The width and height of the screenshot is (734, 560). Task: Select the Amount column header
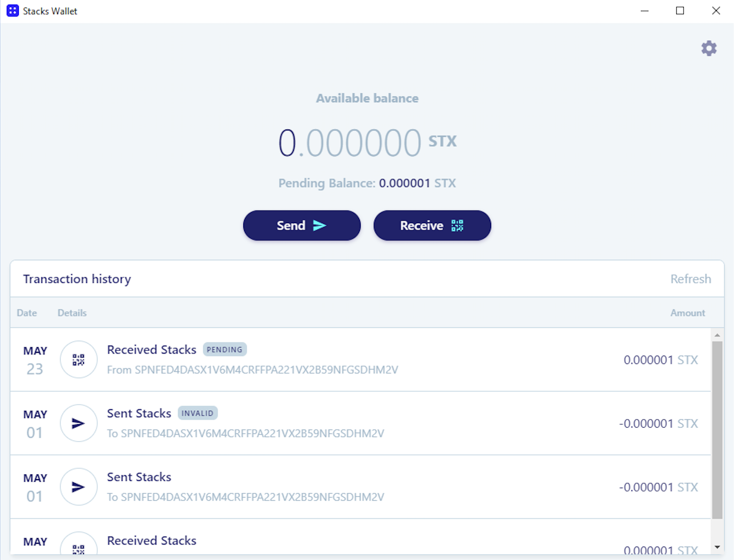click(688, 313)
